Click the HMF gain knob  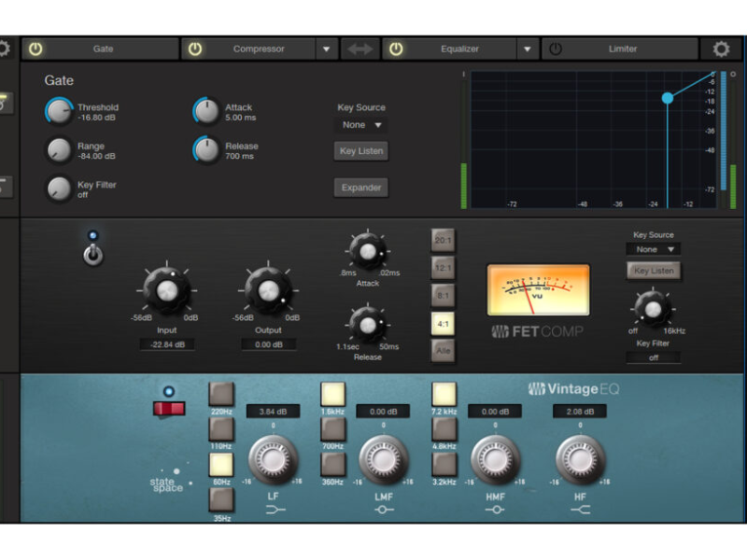coord(496,459)
